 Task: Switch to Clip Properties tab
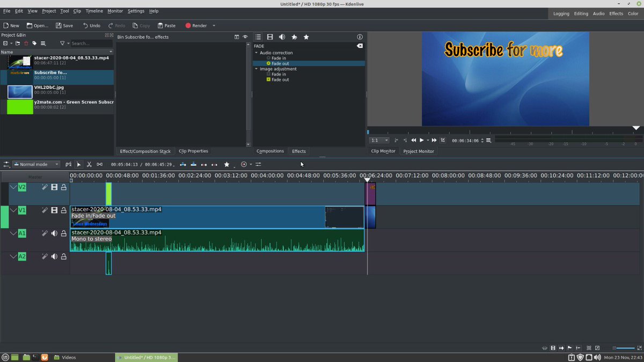(x=193, y=151)
